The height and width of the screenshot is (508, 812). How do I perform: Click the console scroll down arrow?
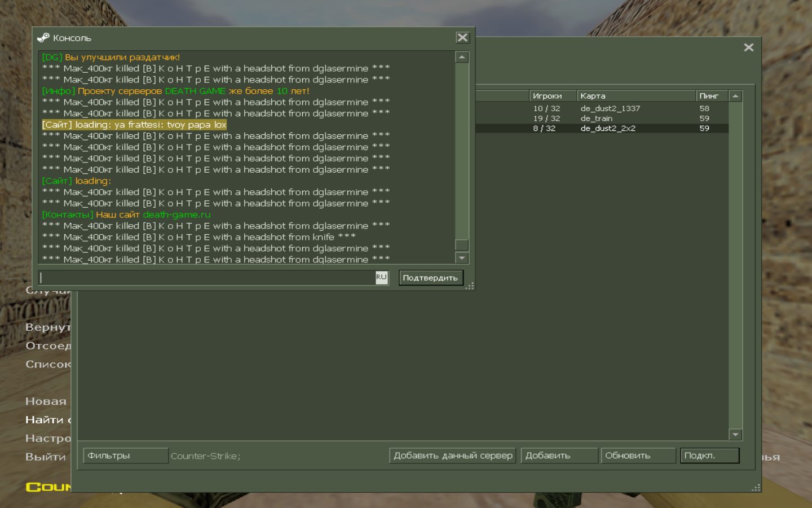(x=462, y=258)
